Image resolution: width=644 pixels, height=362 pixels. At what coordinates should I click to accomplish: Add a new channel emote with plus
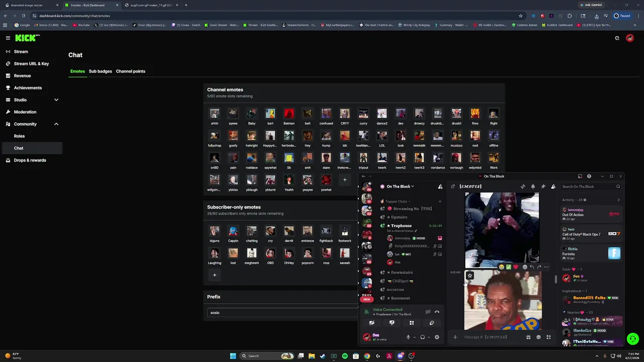[345, 179]
